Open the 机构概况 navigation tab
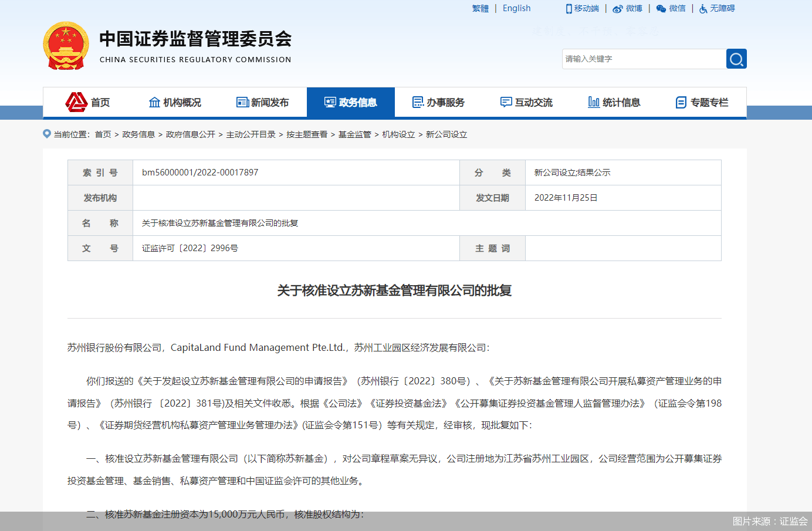The image size is (812, 531). (x=175, y=103)
